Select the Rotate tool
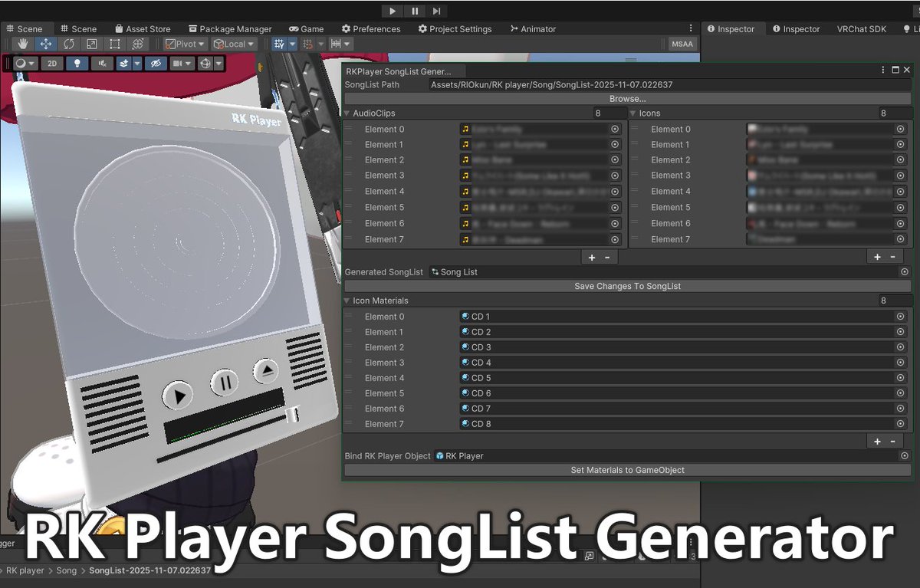 click(x=68, y=44)
